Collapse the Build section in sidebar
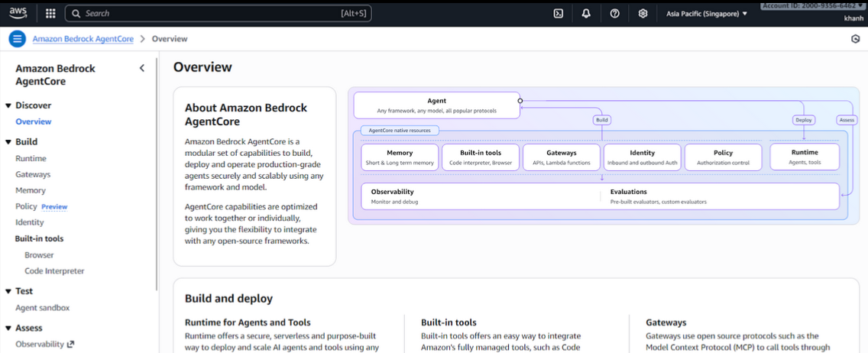Image resolution: width=868 pixels, height=353 pixels. pos(8,142)
